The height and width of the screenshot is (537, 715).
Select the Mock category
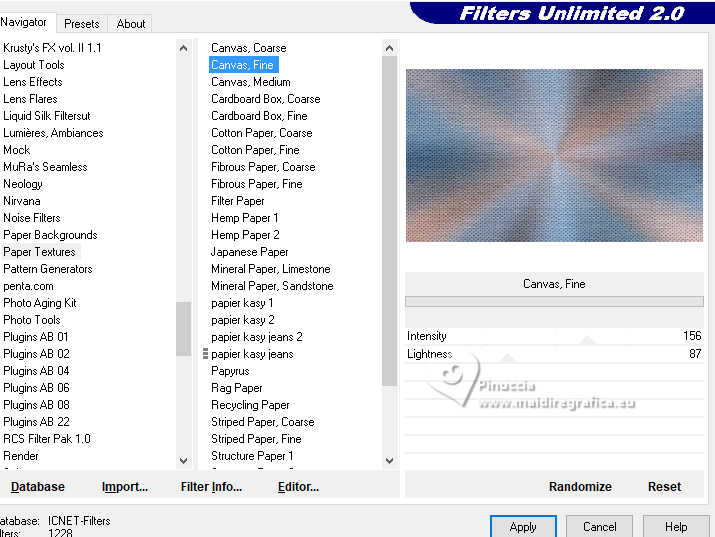pyautogui.click(x=17, y=150)
